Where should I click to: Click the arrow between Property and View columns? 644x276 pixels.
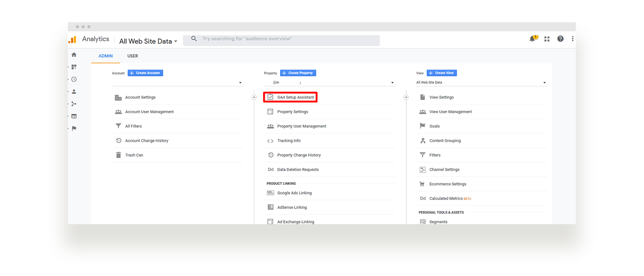pos(406,97)
